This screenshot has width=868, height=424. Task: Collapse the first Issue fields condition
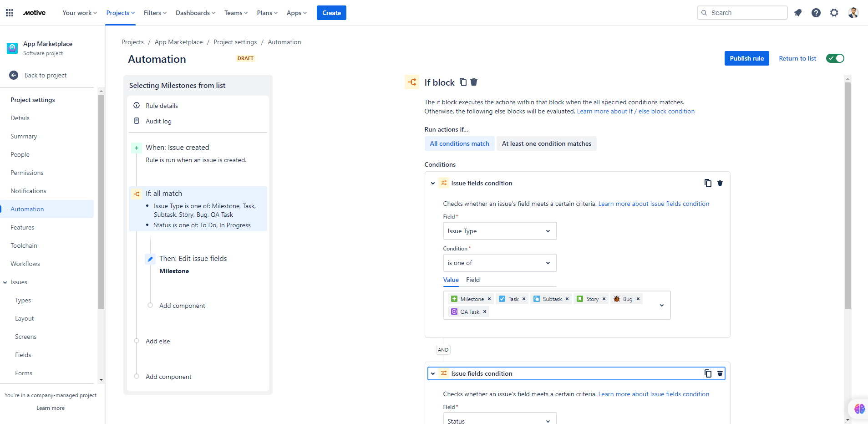click(433, 183)
